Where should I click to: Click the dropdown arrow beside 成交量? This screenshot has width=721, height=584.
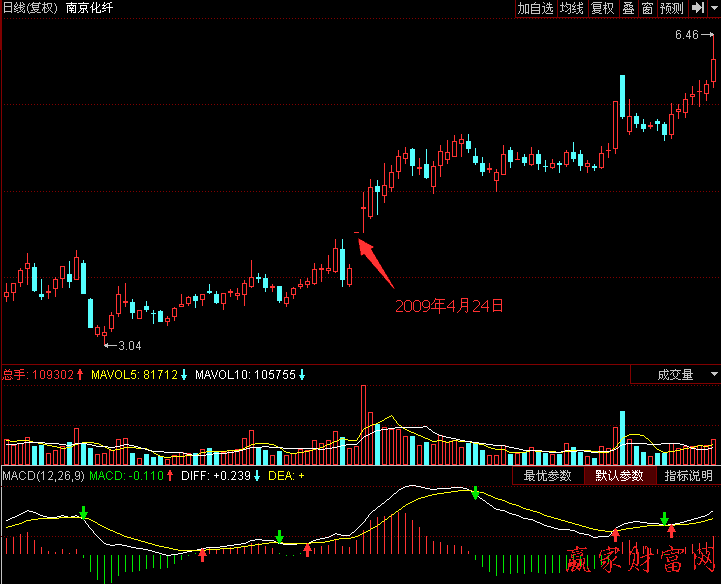[x=713, y=375]
